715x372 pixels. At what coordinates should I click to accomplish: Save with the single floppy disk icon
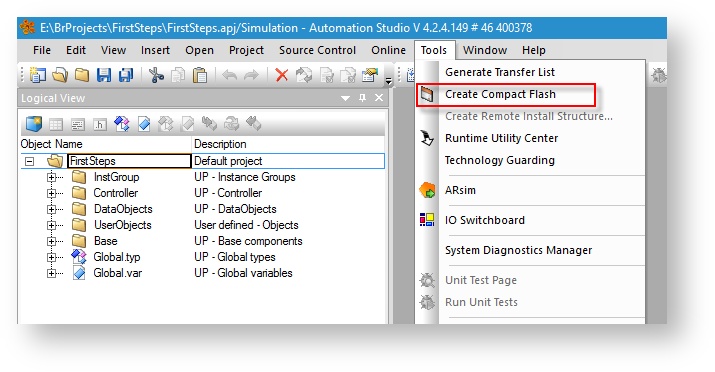coord(104,75)
